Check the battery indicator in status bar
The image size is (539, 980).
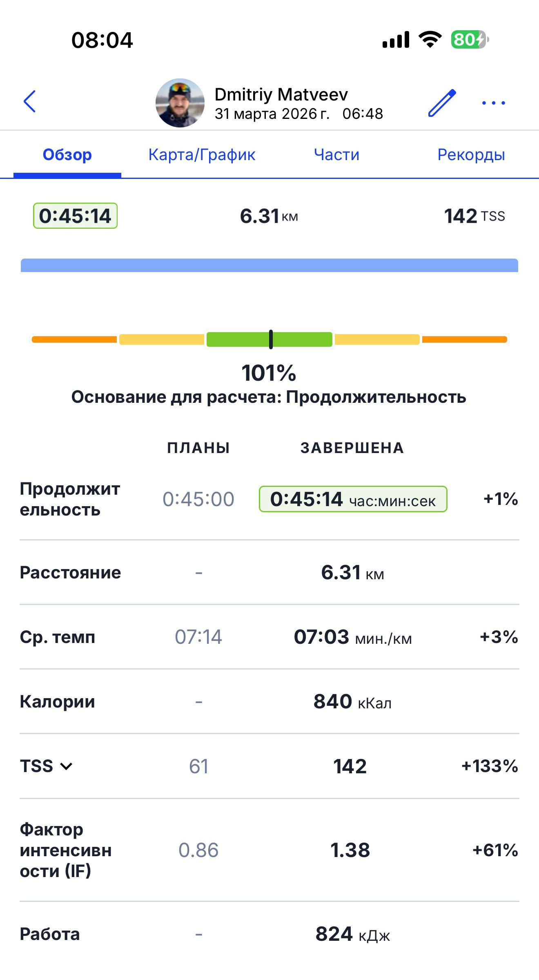point(470,40)
